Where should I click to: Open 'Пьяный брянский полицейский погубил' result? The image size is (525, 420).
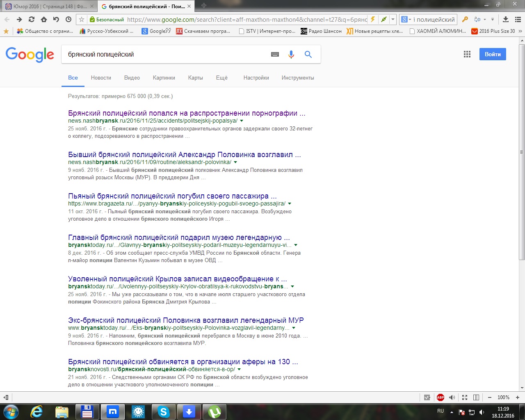[172, 196]
